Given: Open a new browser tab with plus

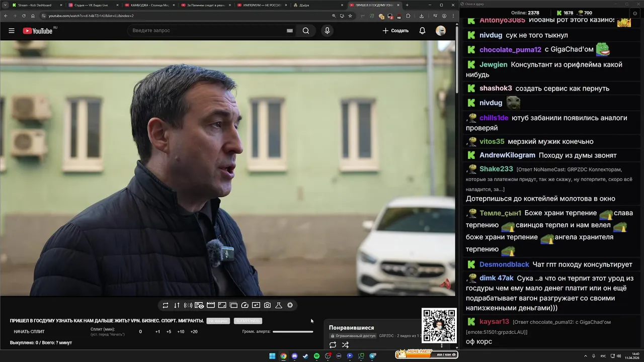Looking at the screenshot, I should [x=407, y=5].
